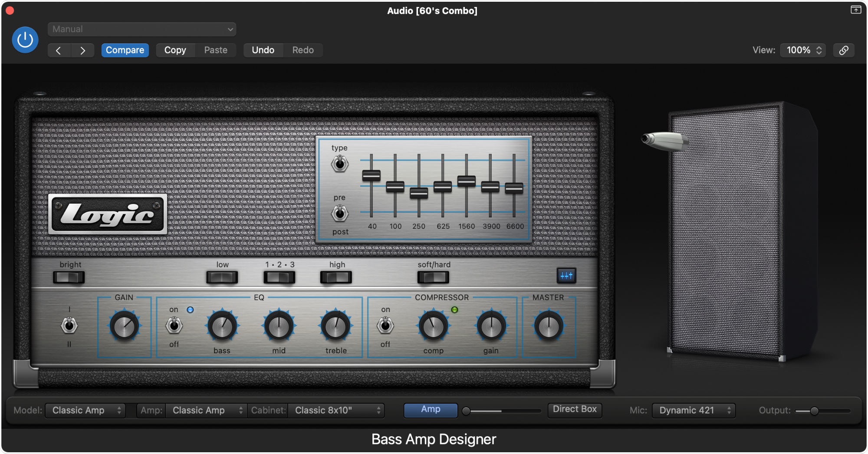Toggle the I/II channel switch
This screenshot has width=868, height=454.
pyautogui.click(x=69, y=325)
